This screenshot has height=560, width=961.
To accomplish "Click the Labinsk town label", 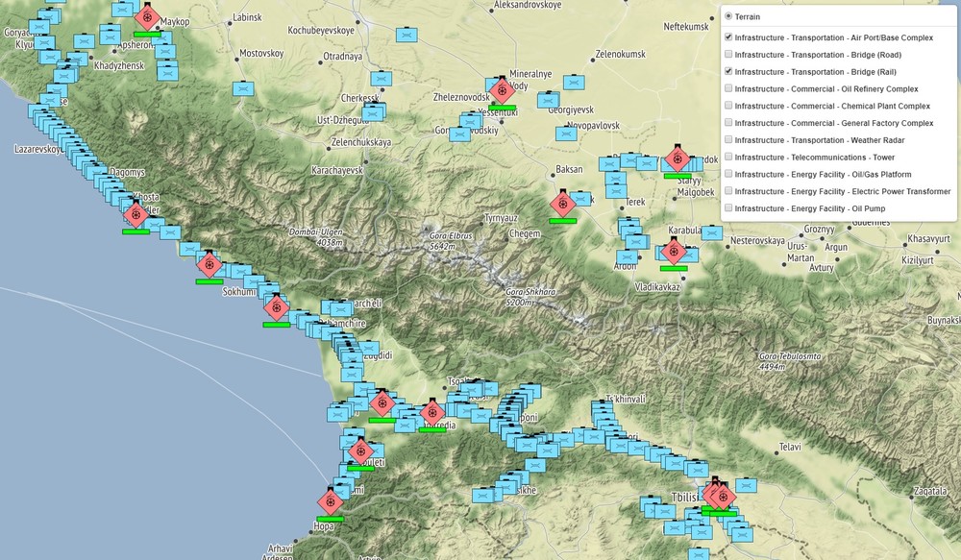I will click(x=247, y=17).
